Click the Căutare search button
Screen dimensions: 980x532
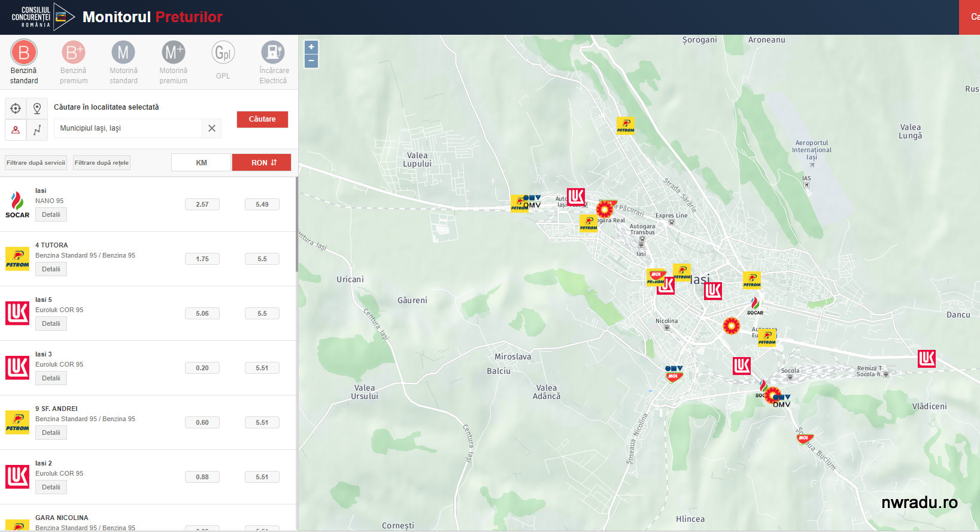pos(262,119)
